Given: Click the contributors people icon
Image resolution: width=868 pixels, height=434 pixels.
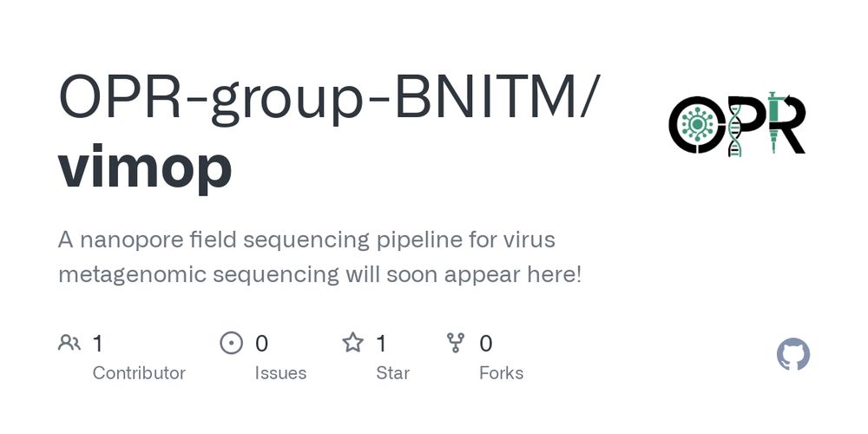Looking at the screenshot, I should coord(69,343).
